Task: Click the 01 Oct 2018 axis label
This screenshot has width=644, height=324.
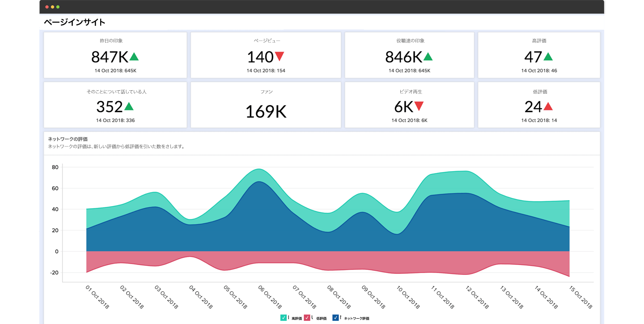Action: (97, 297)
